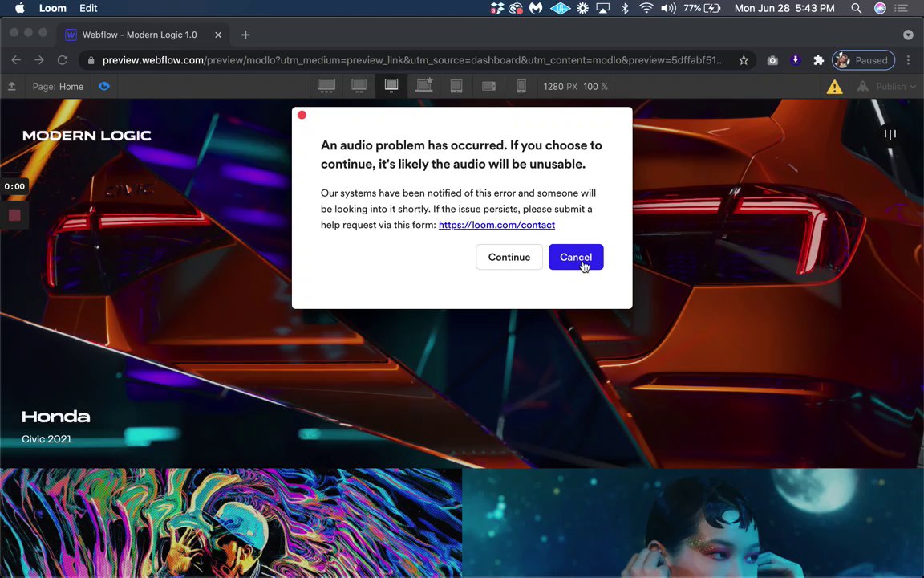Click the Creative Cloud menu bar icon

pyautogui.click(x=516, y=8)
